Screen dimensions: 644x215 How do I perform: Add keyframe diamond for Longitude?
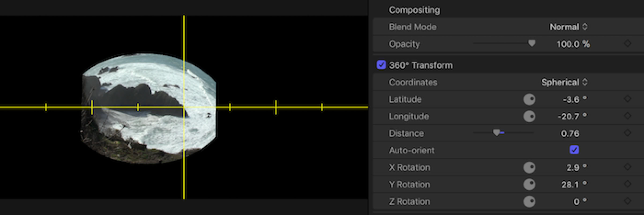coord(627,116)
